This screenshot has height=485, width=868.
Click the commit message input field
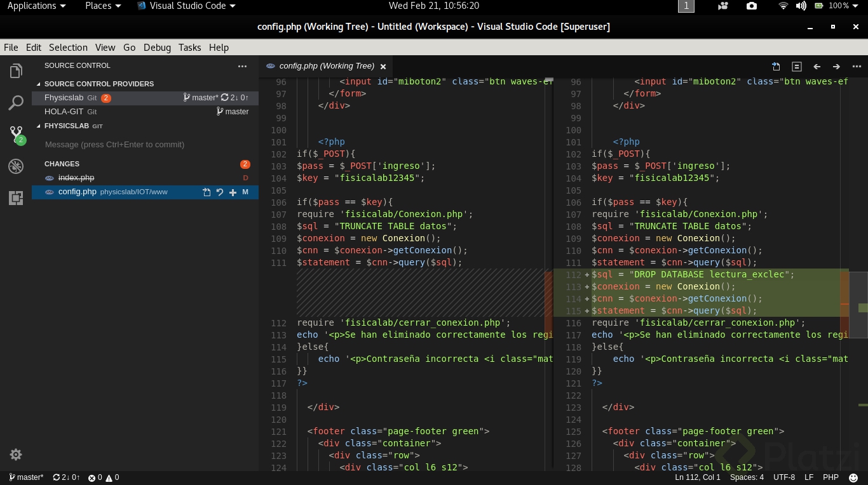[146, 145]
